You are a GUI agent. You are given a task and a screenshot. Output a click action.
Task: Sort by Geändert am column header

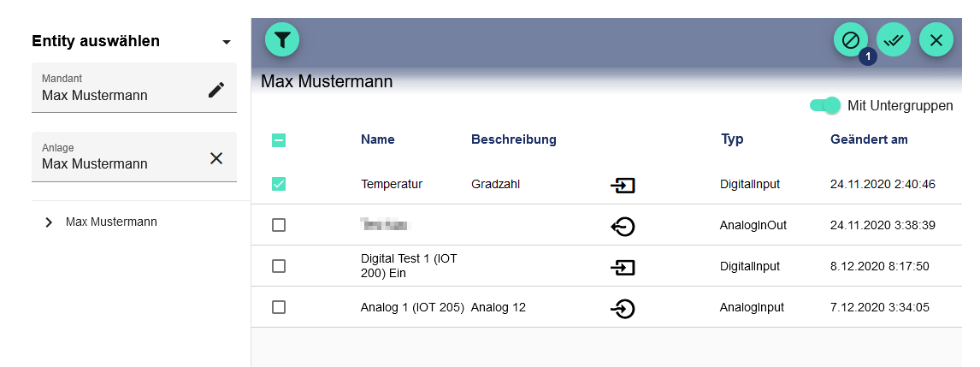[869, 139]
